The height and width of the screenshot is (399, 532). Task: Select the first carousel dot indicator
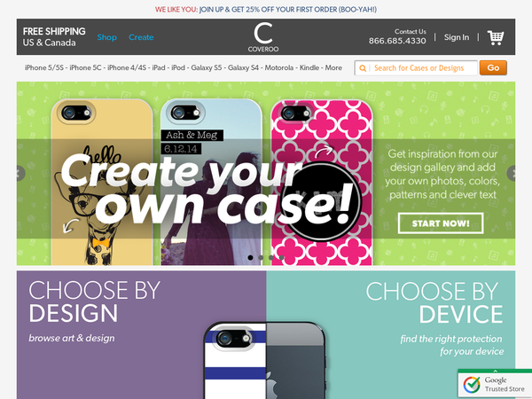pyautogui.click(x=250, y=257)
